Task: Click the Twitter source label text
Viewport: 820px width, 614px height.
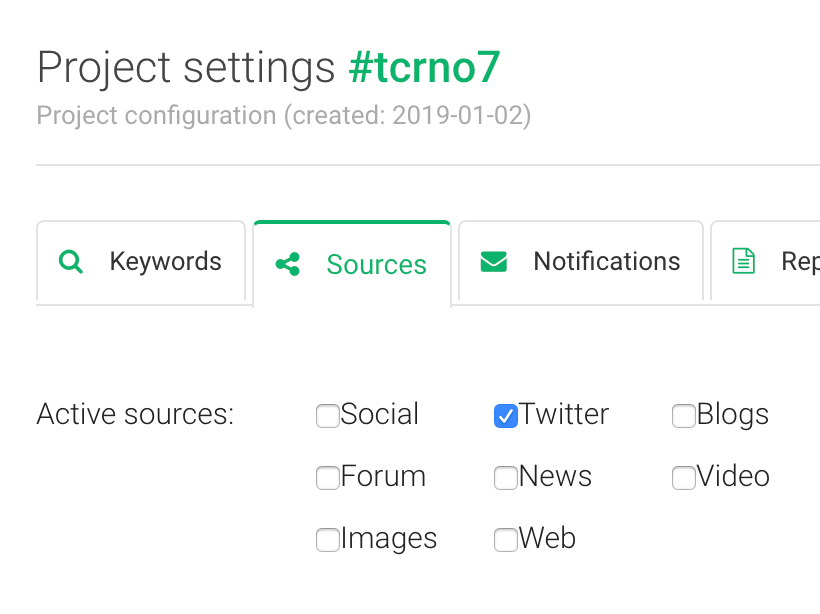Action: pos(567,414)
